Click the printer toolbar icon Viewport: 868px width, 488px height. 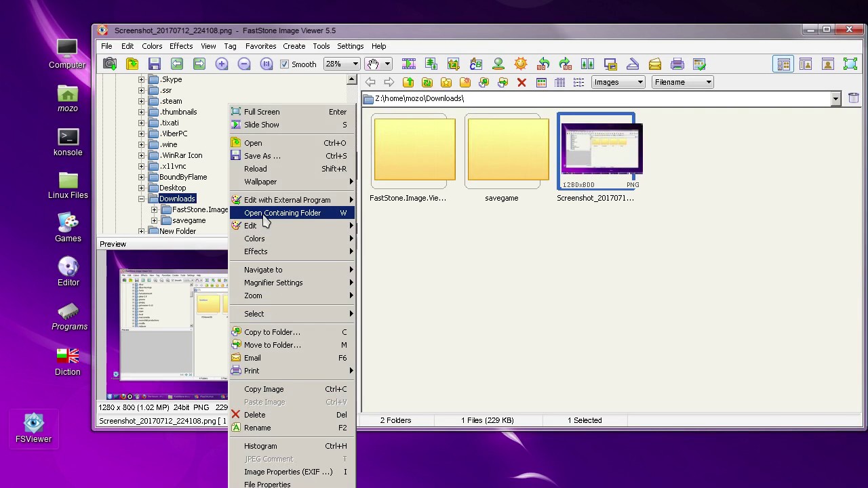(677, 64)
